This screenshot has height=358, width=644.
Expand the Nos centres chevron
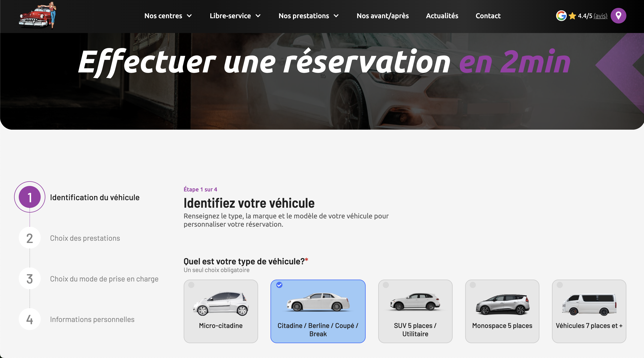189,16
